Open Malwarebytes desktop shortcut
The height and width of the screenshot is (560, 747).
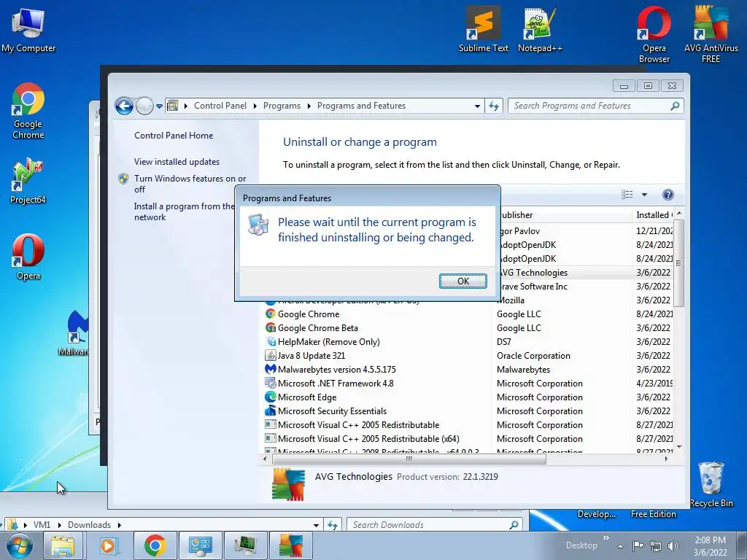coord(76,332)
